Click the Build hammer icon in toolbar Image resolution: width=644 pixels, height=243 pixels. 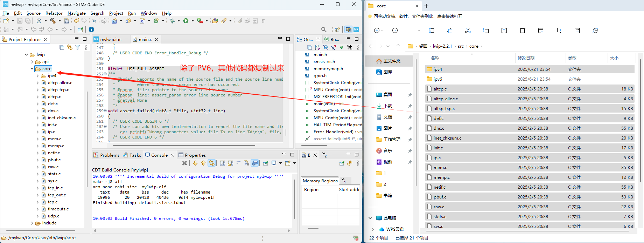click(x=52, y=21)
